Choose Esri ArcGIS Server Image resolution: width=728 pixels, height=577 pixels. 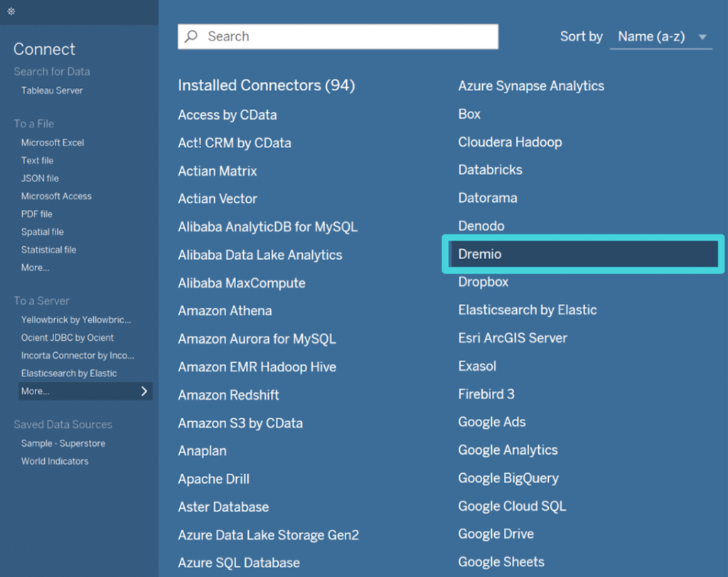click(513, 338)
